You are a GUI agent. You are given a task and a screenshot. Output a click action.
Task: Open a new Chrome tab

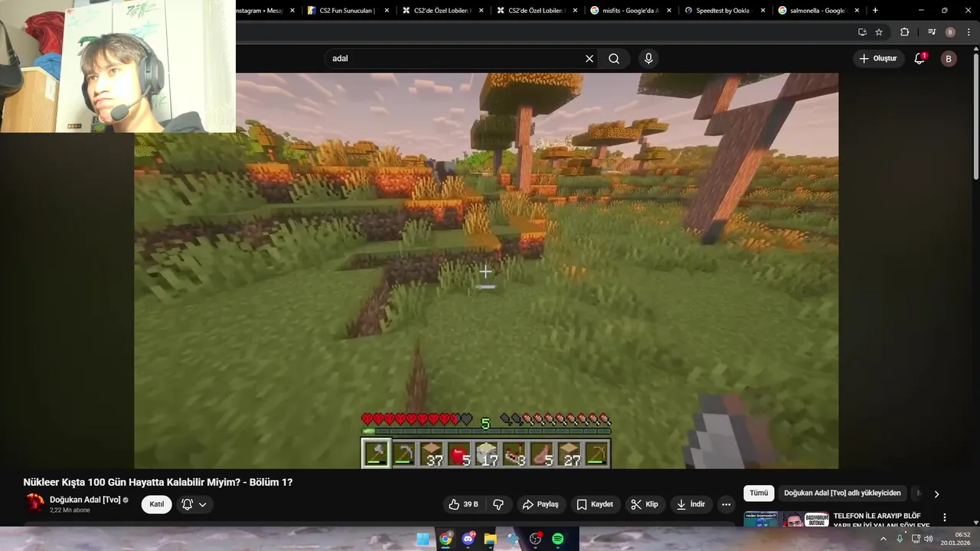(x=875, y=11)
